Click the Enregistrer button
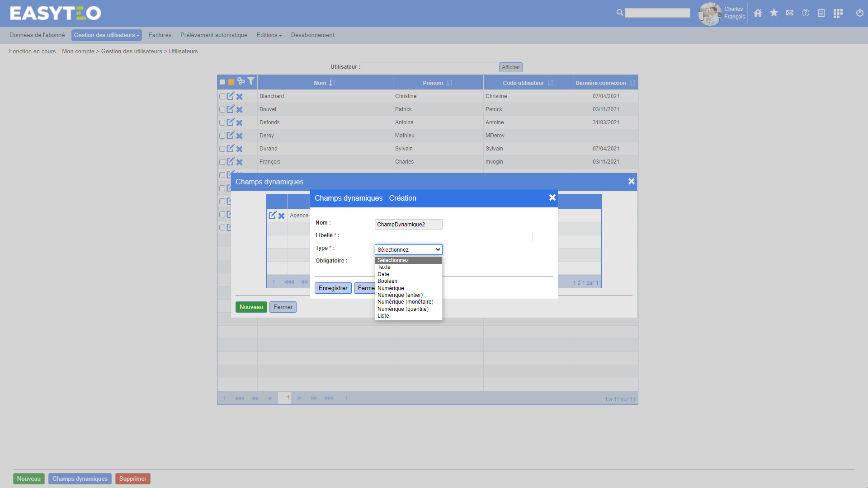The image size is (868, 488). [333, 288]
